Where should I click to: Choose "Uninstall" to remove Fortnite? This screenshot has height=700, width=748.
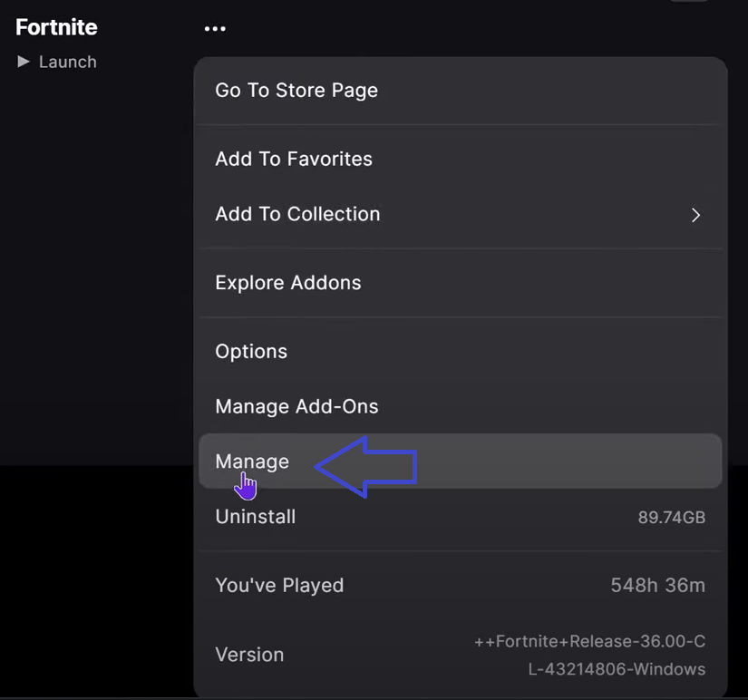pyautogui.click(x=255, y=517)
